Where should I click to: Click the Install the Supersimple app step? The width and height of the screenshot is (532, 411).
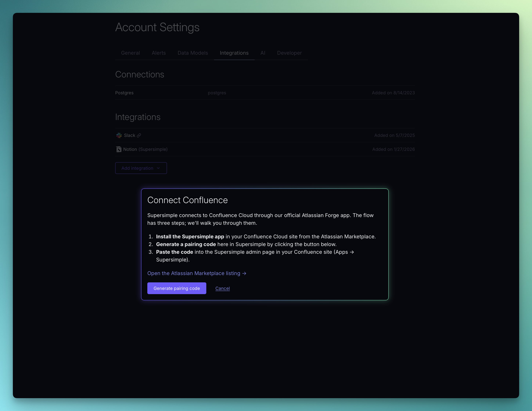266,237
